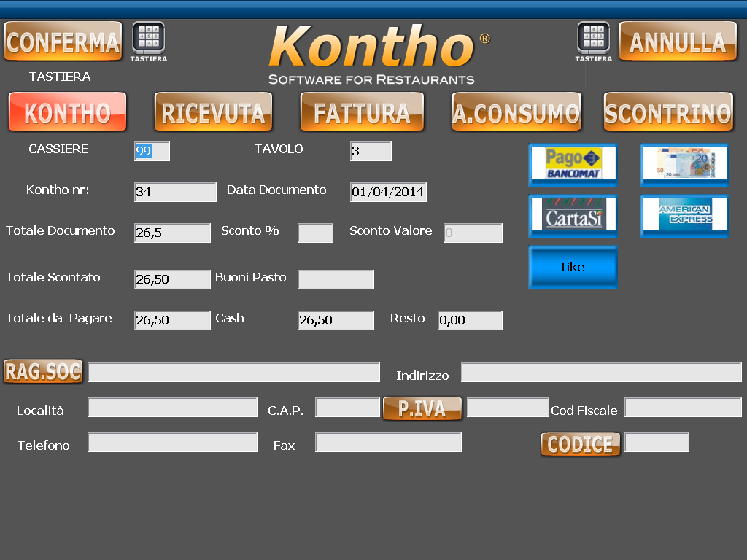Confirm with the CONFERMA button
The width and height of the screenshot is (747, 560).
[63, 42]
